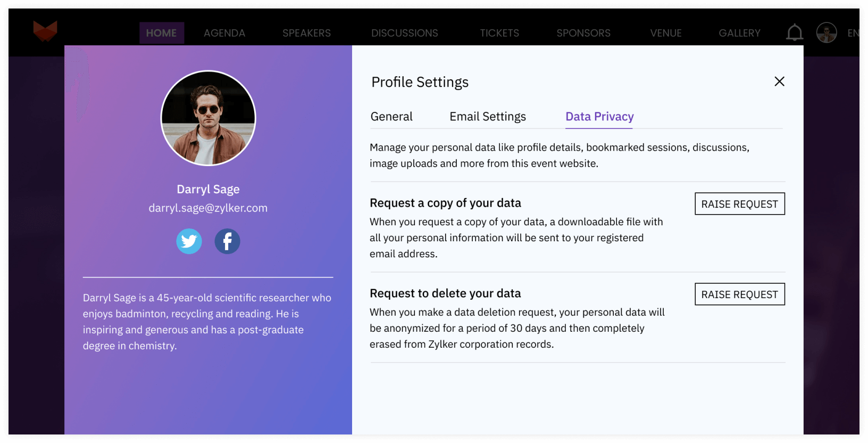The image size is (868, 443).
Task: Click Darryl Sage's circular profile photo
Action: tap(208, 118)
